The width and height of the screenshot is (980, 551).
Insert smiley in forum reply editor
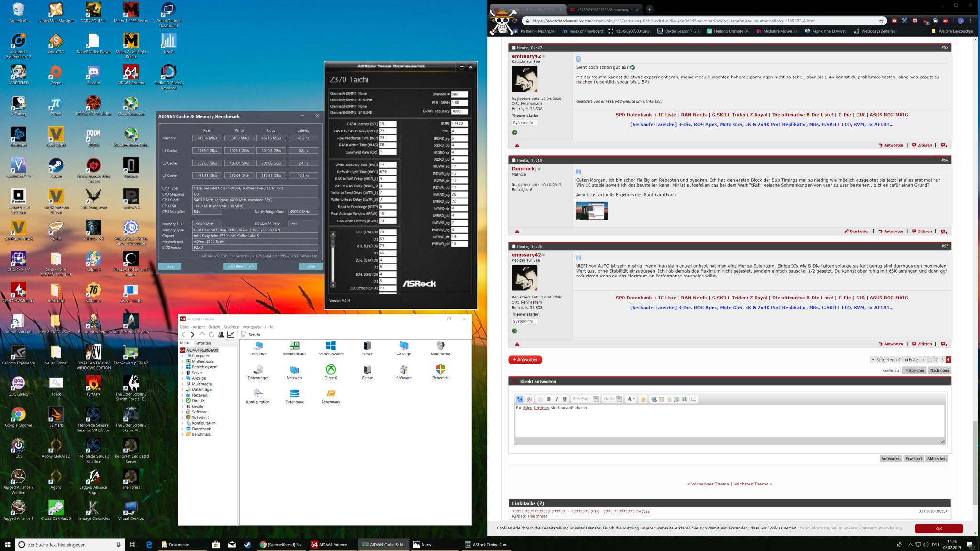pyautogui.click(x=643, y=399)
